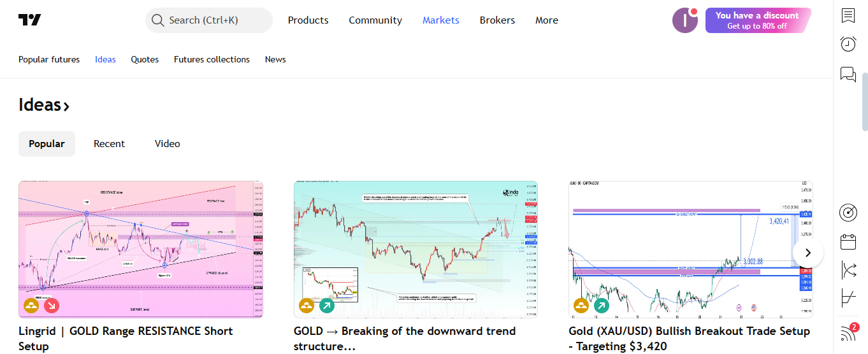Screen dimensions: 868x354
Task: Switch to Popular ideas filter
Action: [47, 144]
